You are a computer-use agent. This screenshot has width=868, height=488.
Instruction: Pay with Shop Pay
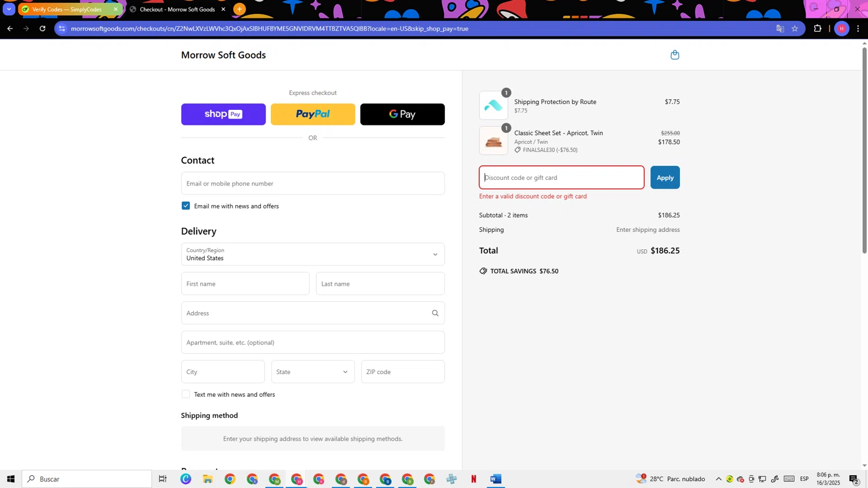[x=223, y=114]
